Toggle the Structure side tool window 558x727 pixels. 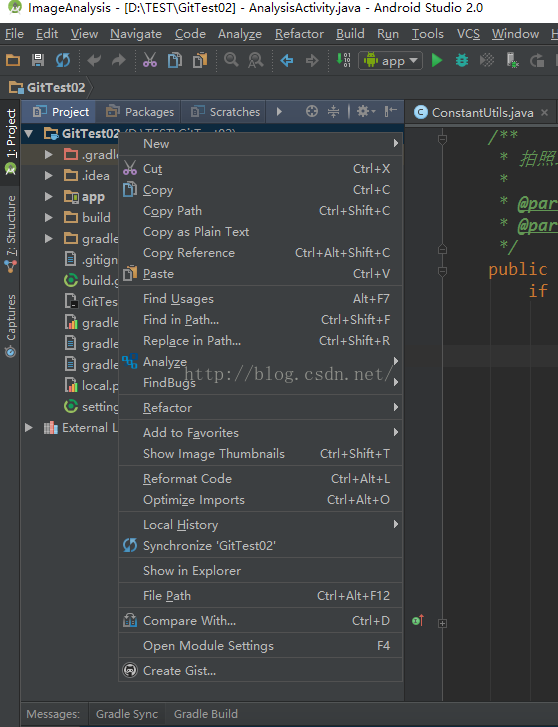tap(10, 235)
